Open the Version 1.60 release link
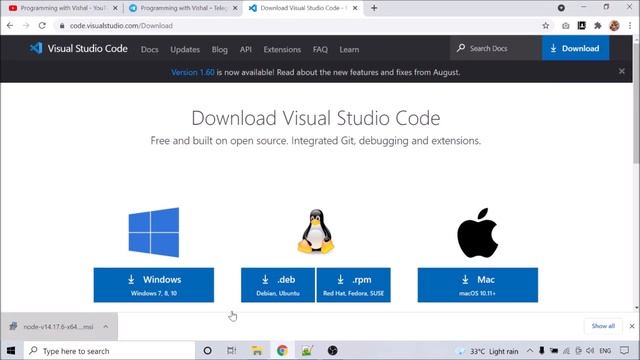This screenshot has width=640, height=360. coord(193,72)
